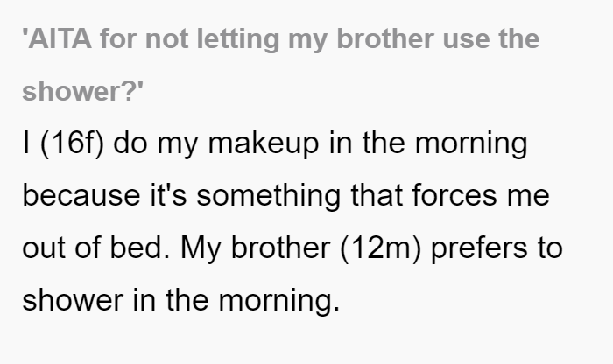
Task: Click the word 'My' before 'brother (12m)'
Action: (201, 249)
